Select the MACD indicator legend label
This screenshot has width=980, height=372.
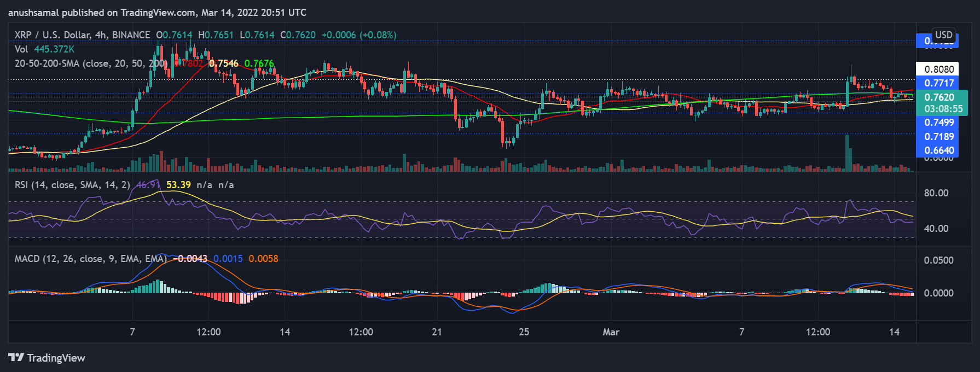click(x=90, y=259)
